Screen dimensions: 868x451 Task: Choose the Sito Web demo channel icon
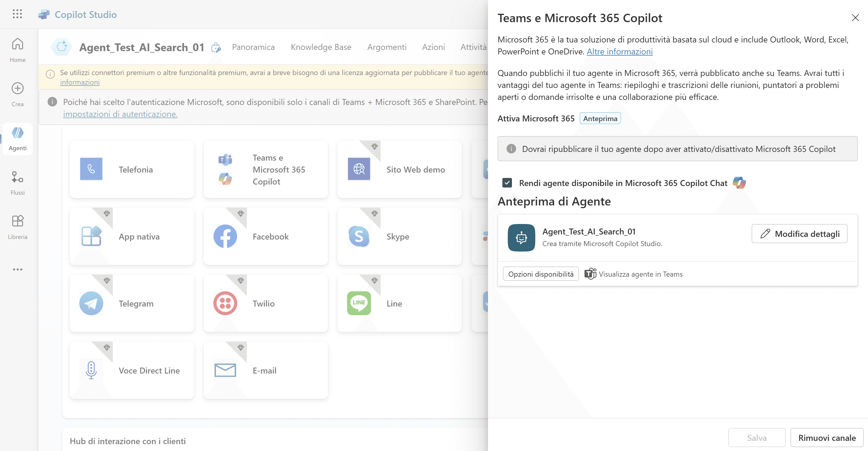click(x=359, y=169)
